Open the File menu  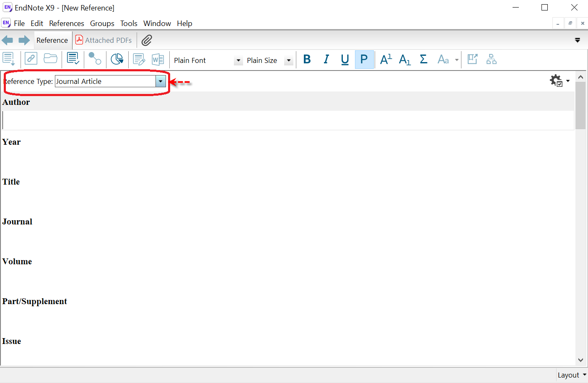[19, 23]
